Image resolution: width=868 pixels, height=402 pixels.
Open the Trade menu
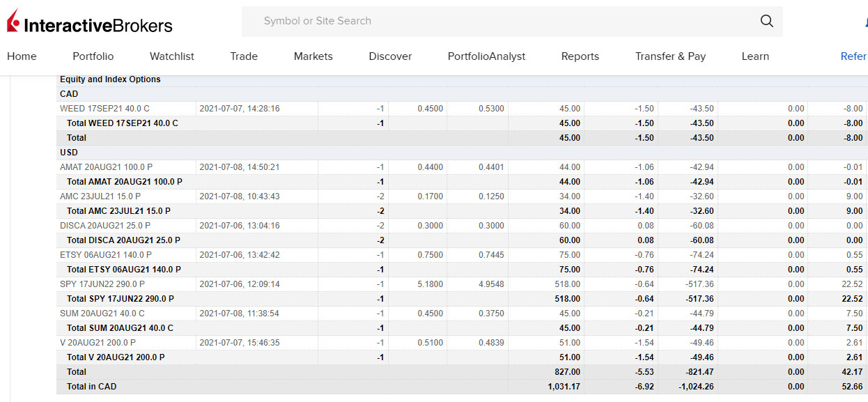tap(244, 56)
